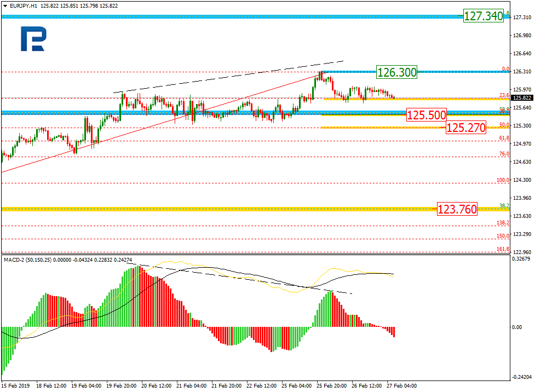This screenshot has height=392, width=535.
Task: Click the 126.980 price scale value
Action: [522, 36]
